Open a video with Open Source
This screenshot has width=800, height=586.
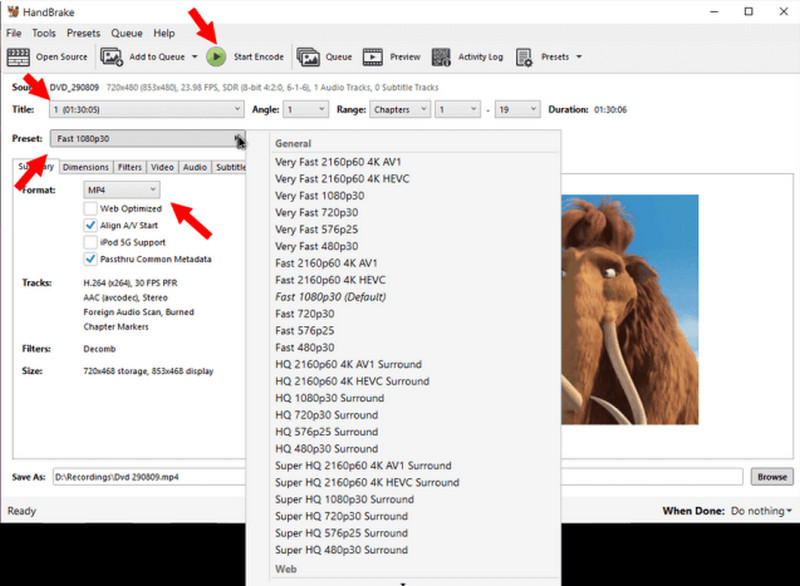pos(44,57)
